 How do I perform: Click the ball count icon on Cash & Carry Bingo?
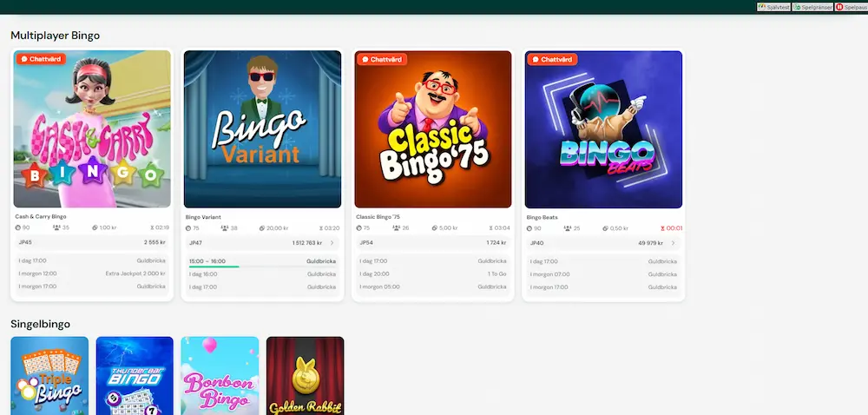(18, 227)
